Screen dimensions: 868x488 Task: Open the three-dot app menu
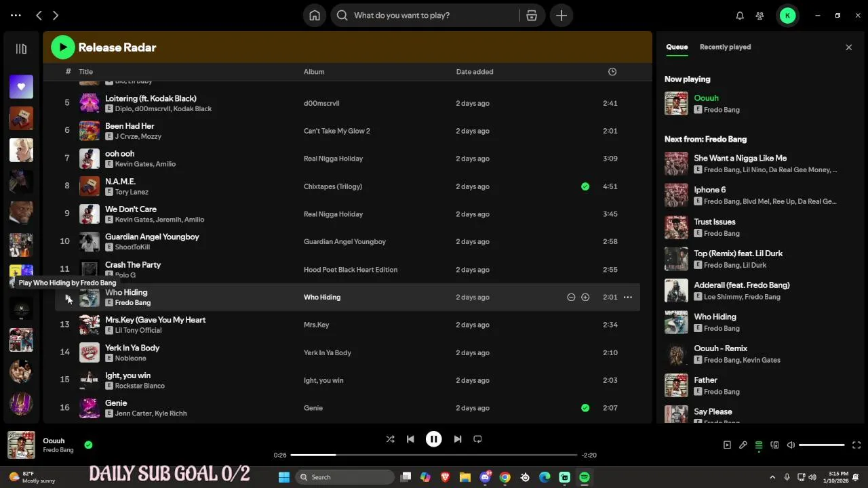pos(16,15)
